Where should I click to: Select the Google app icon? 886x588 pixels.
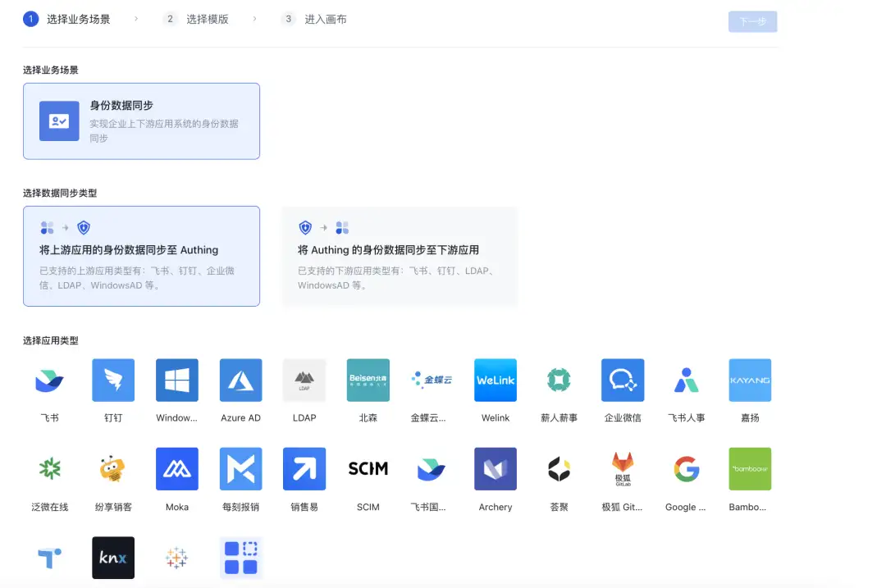[687, 469]
